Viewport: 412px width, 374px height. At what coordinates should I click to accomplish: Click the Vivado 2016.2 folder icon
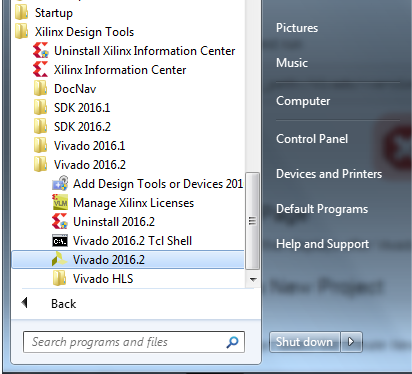point(41,165)
